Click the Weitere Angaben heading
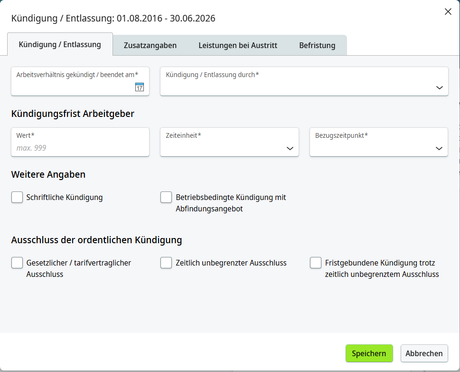460x372 pixels. (48, 174)
